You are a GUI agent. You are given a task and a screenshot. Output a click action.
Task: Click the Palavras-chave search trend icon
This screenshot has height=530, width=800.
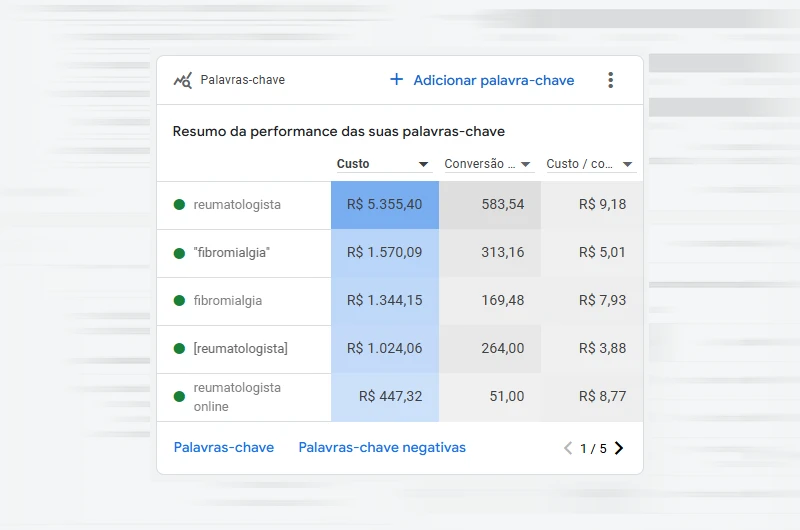tap(182, 80)
